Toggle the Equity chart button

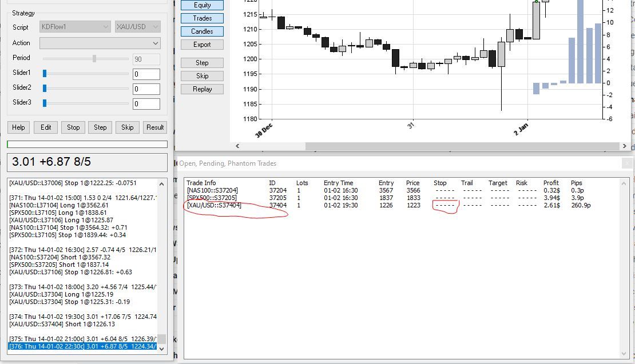(202, 5)
